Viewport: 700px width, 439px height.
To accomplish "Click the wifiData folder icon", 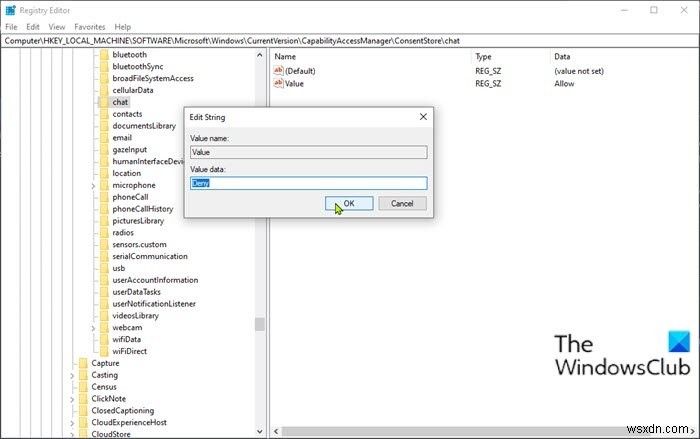I will point(104,339).
